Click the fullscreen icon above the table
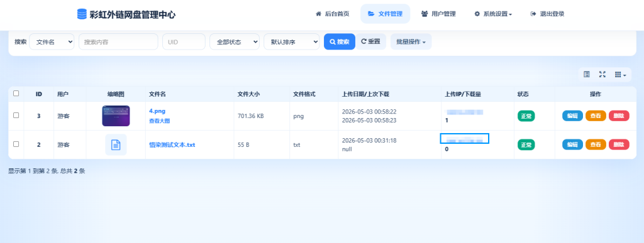Viewport: 644px width, 243px height. coord(602,75)
